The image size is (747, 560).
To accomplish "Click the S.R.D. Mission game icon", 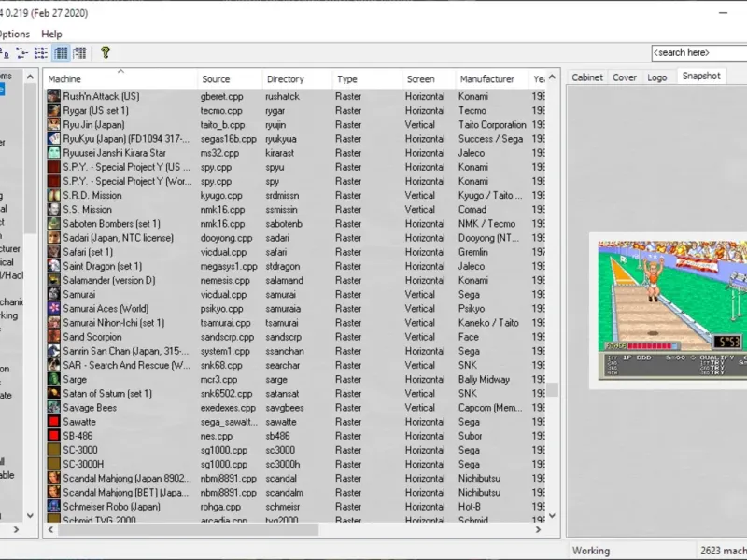I will (54, 195).
